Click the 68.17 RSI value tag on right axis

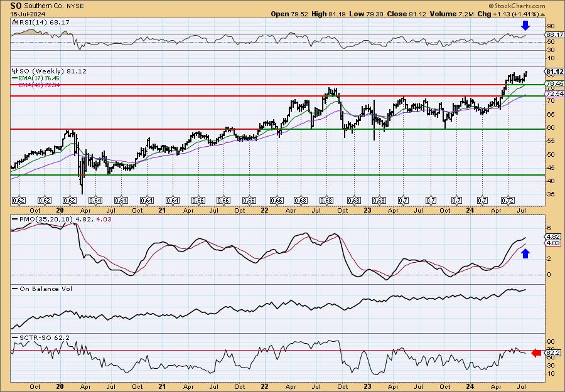point(555,35)
